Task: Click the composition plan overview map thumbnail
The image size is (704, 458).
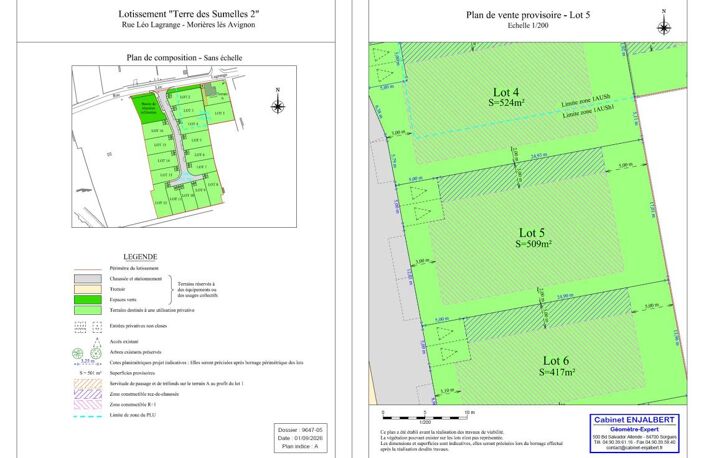Action: coord(184,146)
